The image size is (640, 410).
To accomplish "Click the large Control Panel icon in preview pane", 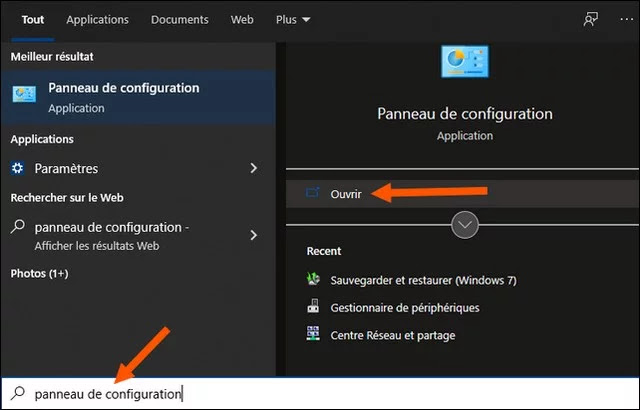I will coord(464,62).
